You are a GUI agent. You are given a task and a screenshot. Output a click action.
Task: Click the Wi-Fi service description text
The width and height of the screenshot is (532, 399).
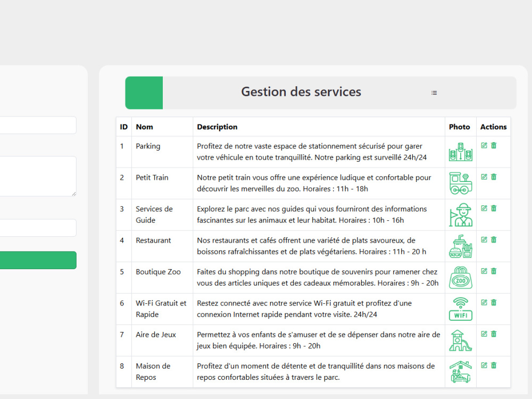pyautogui.click(x=304, y=309)
